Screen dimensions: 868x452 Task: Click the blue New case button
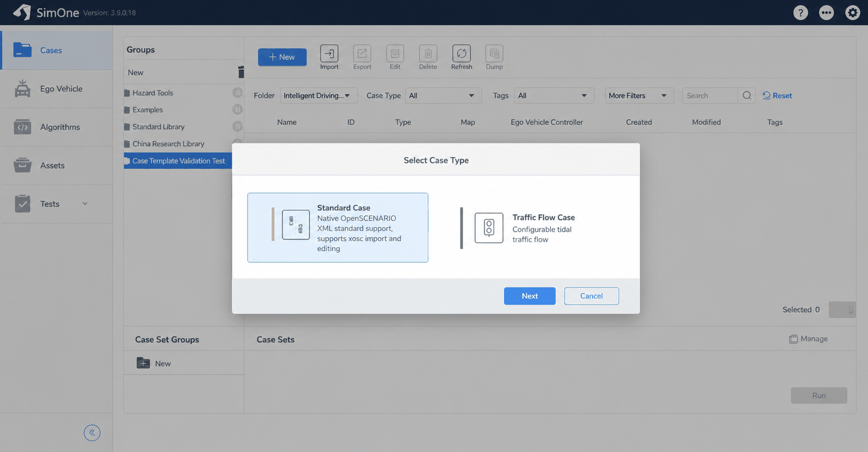click(x=282, y=57)
